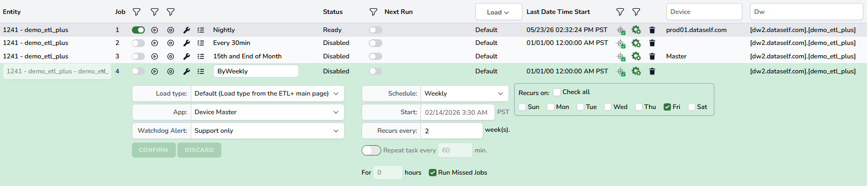Delete the Nightly job with its trash icon
The height and width of the screenshot is (186, 868).
652,30
